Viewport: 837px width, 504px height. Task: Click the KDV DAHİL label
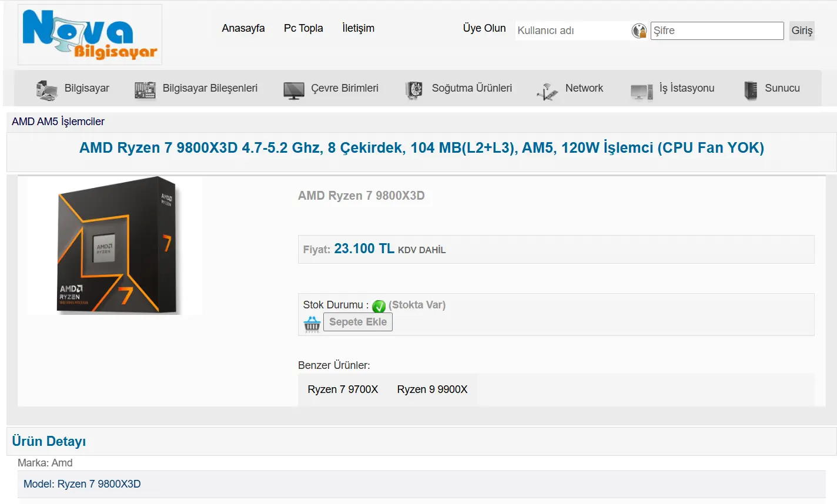422,250
